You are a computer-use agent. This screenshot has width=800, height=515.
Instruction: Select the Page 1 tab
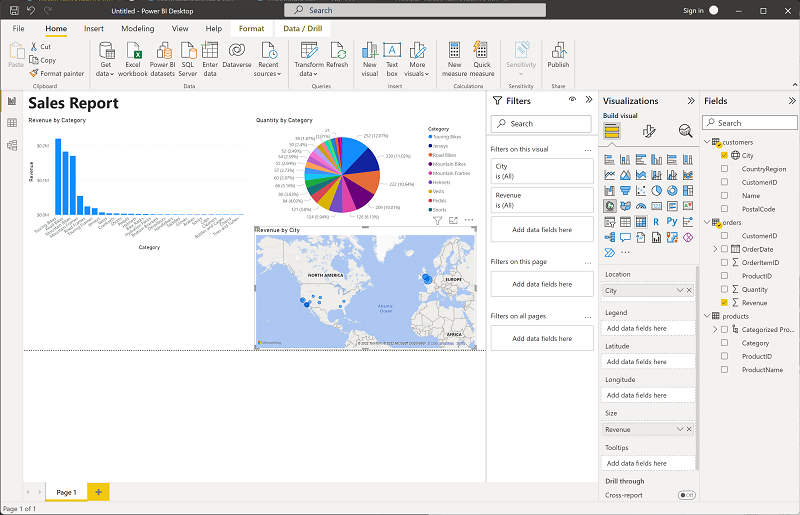tap(66, 492)
